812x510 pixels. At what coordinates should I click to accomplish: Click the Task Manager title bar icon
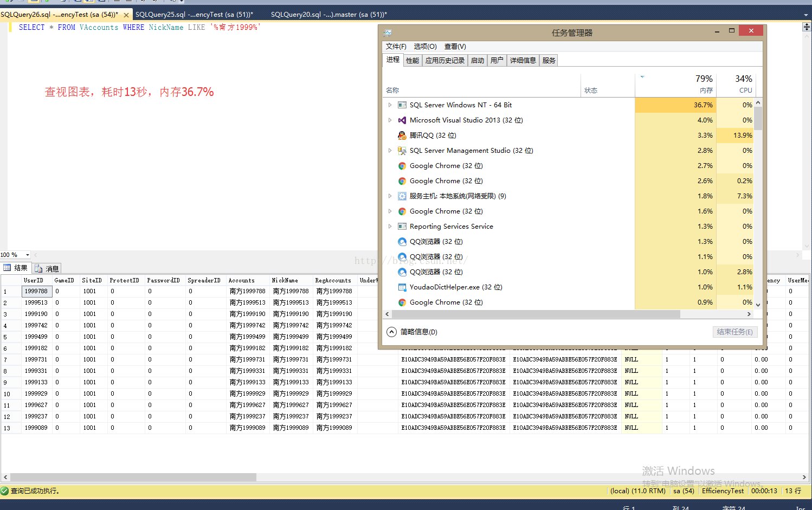[388, 33]
